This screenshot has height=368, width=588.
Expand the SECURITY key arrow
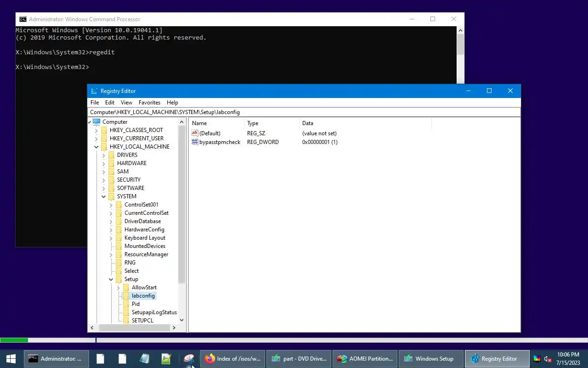coord(104,180)
